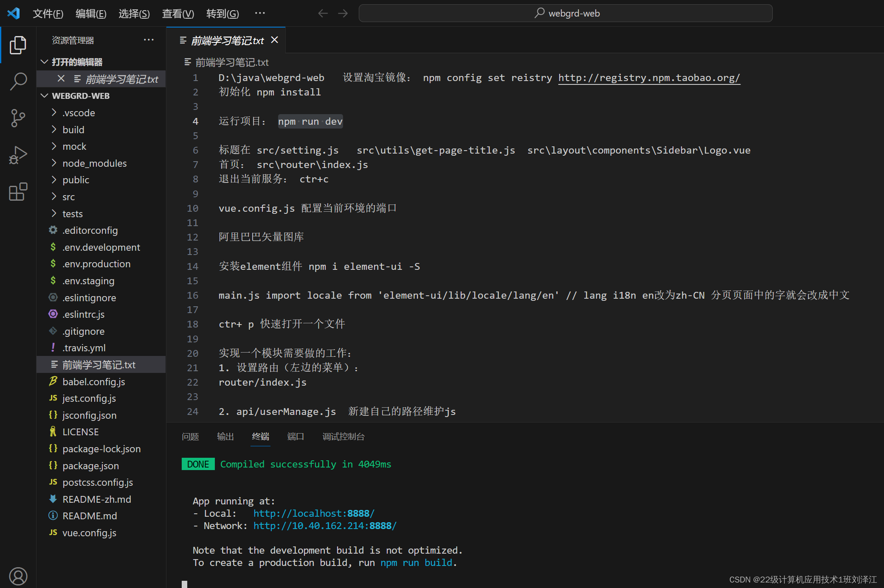Open package-lock.json file

point(101,449)
